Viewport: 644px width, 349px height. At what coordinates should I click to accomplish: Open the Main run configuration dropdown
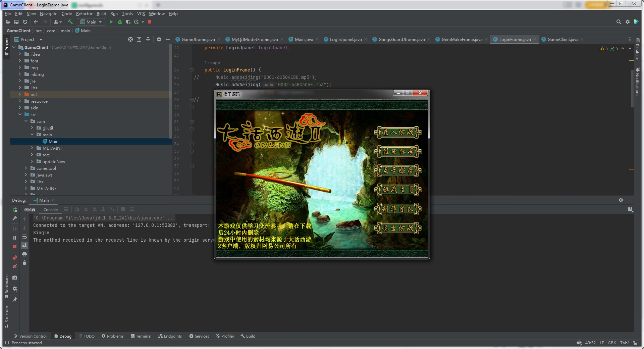(x=91, y=22)
